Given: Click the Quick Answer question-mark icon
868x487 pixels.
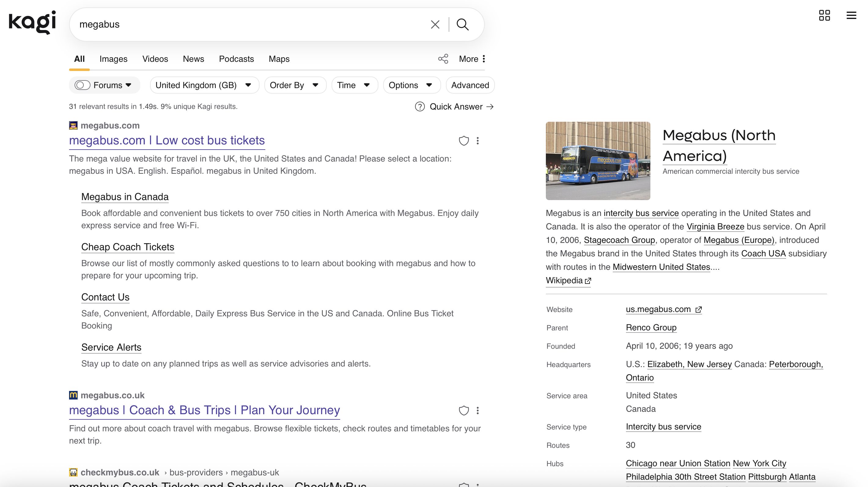Looking at the screenshot, I should click(420, 106).
